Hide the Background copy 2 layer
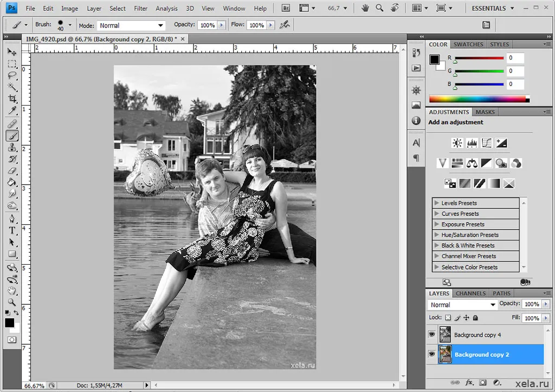 point(431,354)
